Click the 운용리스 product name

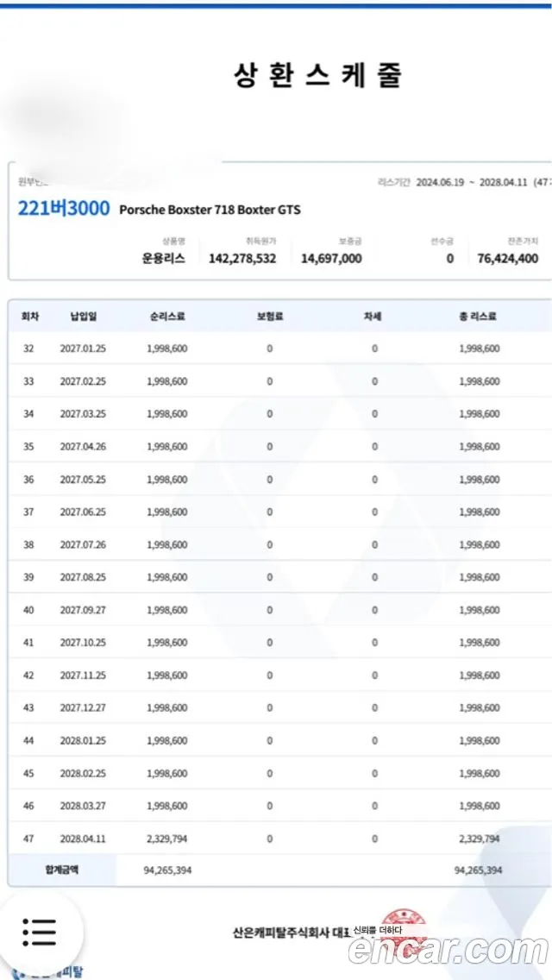pos(163,259)
